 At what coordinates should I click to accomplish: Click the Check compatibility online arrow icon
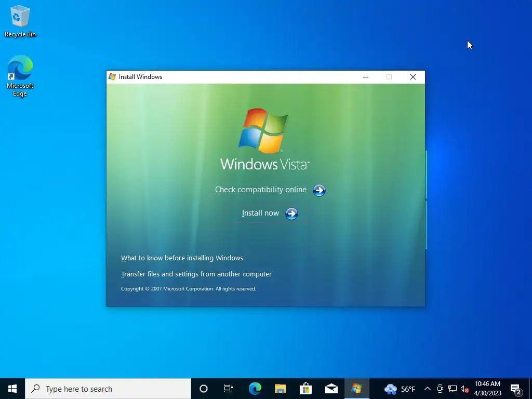point(319,190)
